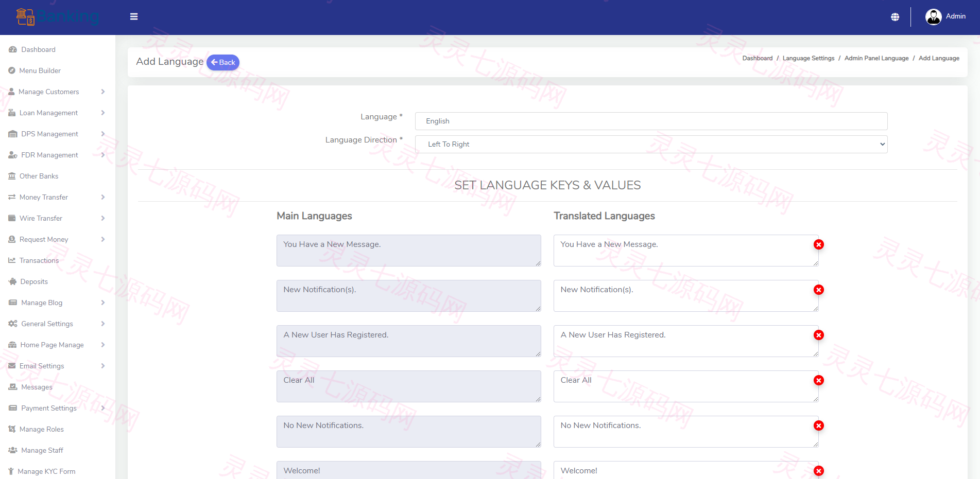Open the Language Direction dropdown
The width and height of the screenshot is (980, 479).
click(x=651, y=144)
